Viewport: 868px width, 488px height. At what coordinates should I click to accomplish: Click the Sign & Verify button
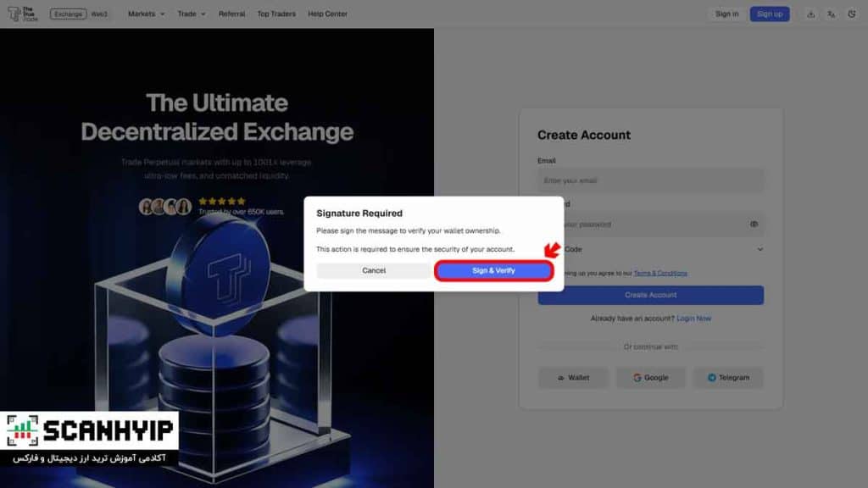(x=493, y=270)
